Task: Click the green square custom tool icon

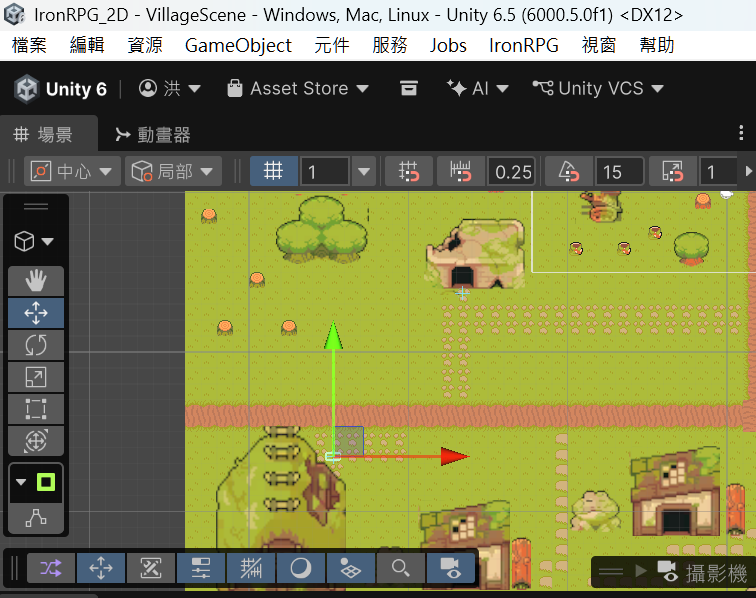Action: point(46,482)
